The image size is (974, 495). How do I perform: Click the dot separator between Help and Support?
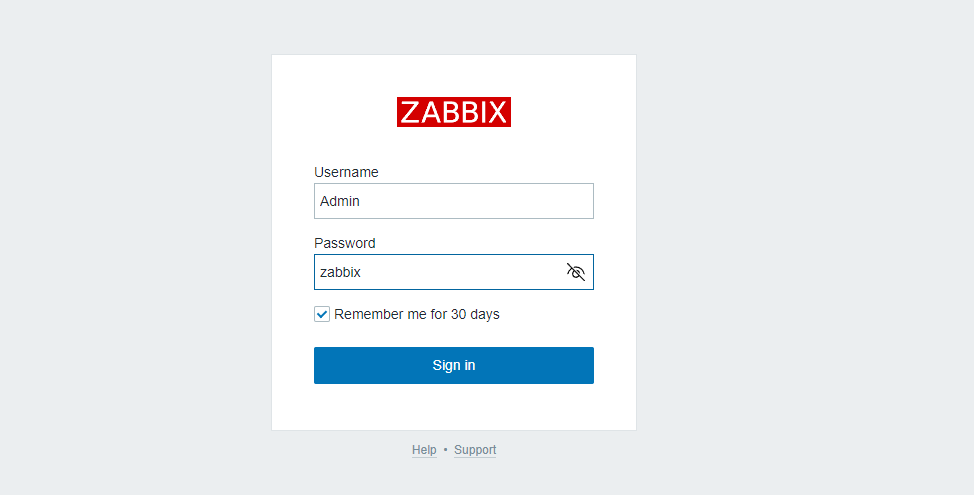coord(445,450)
